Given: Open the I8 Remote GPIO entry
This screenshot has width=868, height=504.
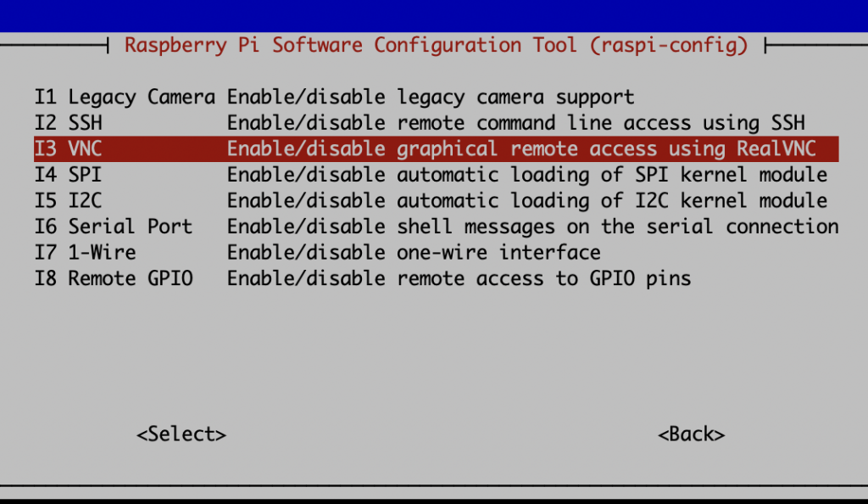Looking at the screenshot, I should [437, 278].
